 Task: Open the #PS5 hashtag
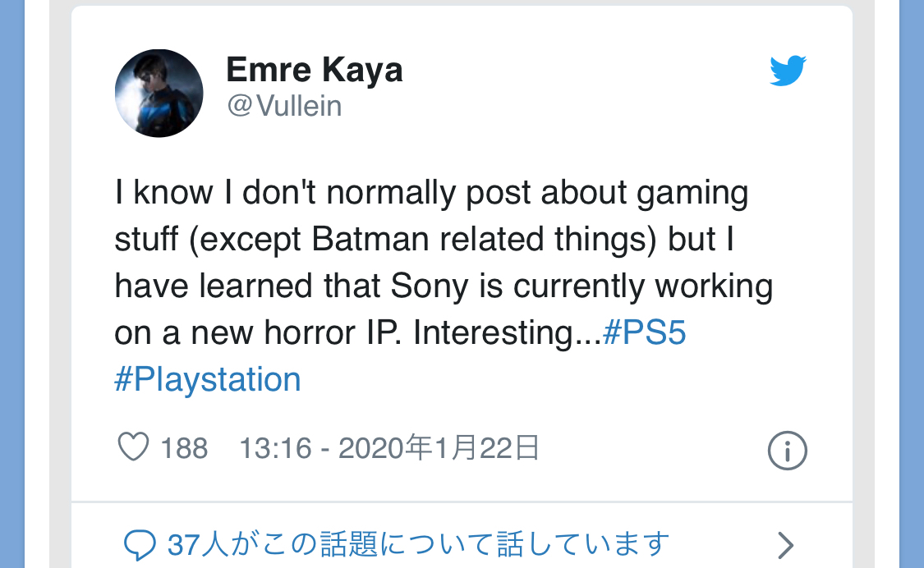pos(644,333)
